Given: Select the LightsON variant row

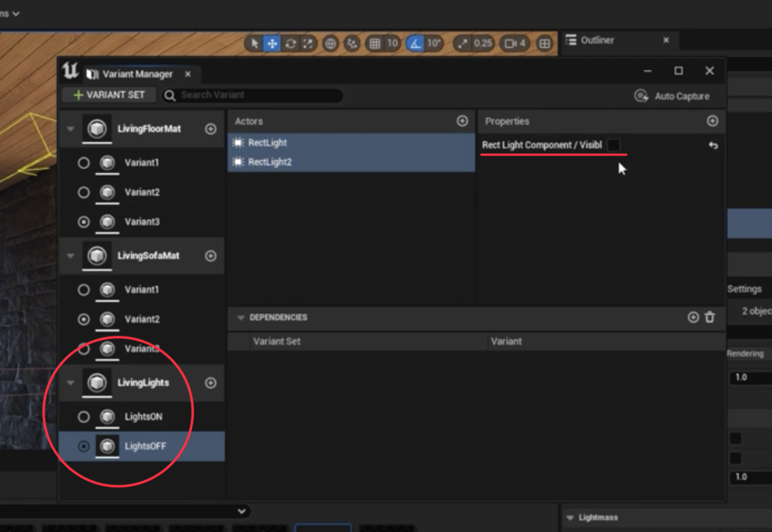Looking at the screenshot, I should (142, 417).
